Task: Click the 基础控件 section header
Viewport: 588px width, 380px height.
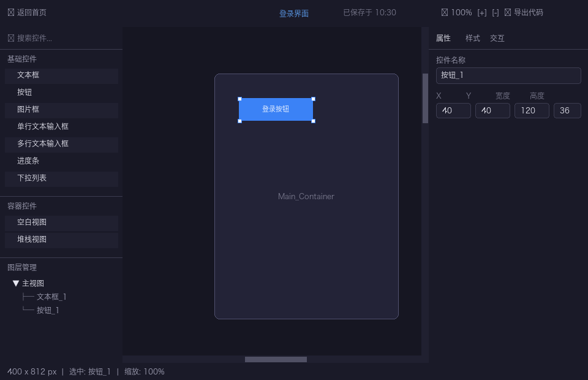Action: (x=22, y=59)
